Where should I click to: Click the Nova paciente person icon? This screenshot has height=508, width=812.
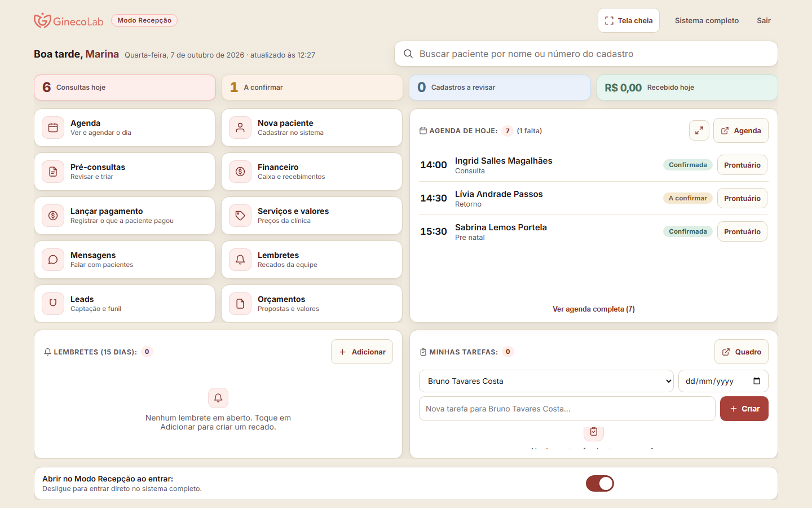click(x=240, y=128)
